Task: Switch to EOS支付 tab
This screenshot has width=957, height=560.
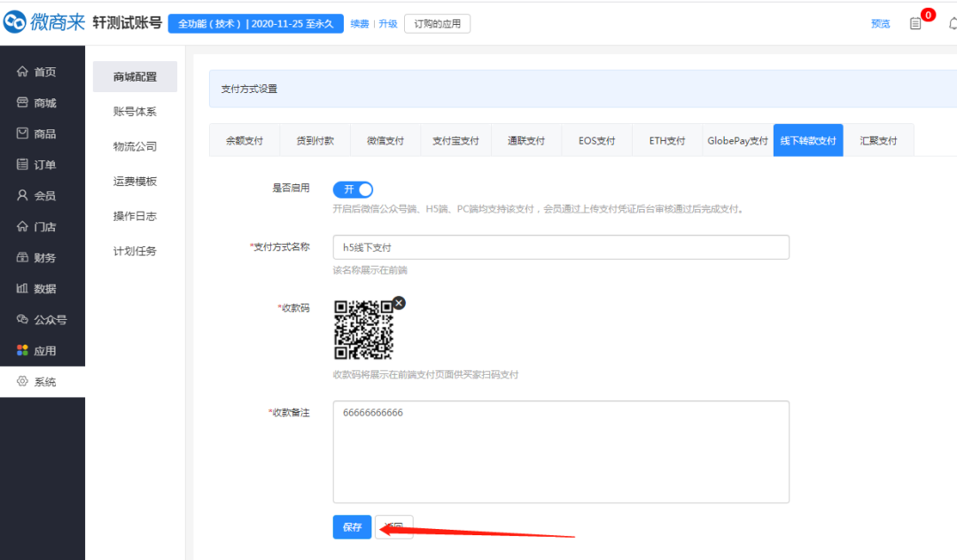Action: pyautogui.click(x=597, y=140)
